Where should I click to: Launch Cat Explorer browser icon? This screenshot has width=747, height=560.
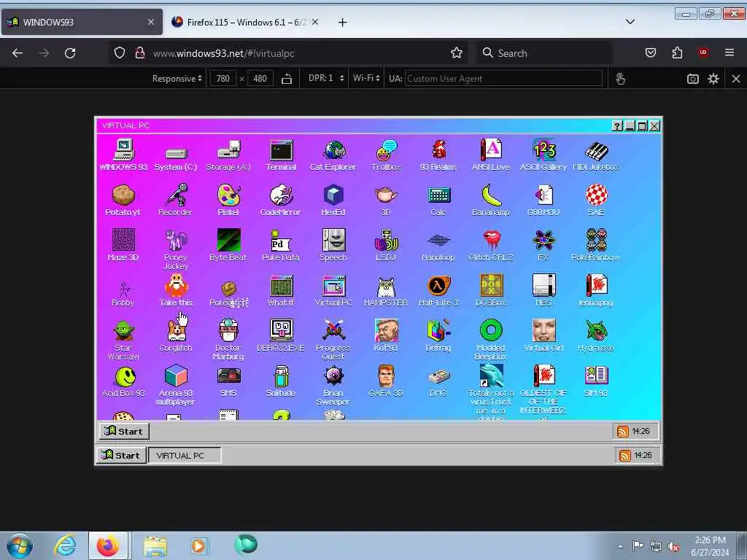click(x=333, y=155)
